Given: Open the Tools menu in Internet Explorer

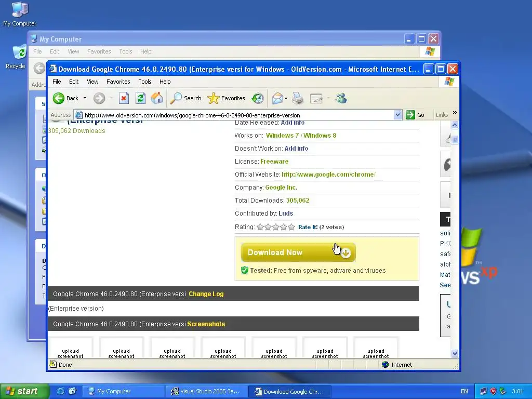Looking at the screenshot, I should point(145,82).
